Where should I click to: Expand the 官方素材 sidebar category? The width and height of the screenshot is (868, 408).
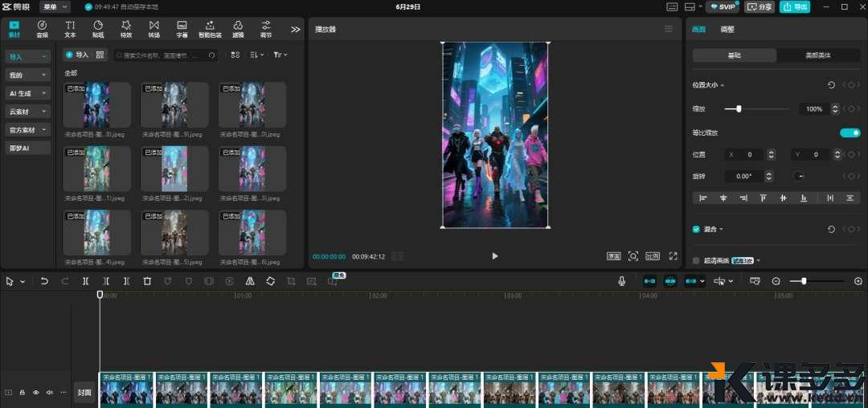coord(27,129)
